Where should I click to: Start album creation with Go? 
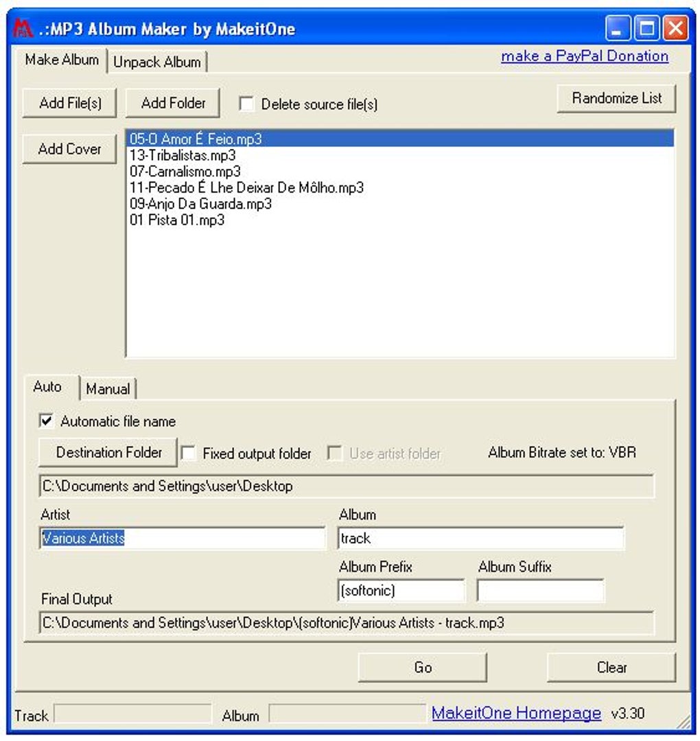coord(423,668)
